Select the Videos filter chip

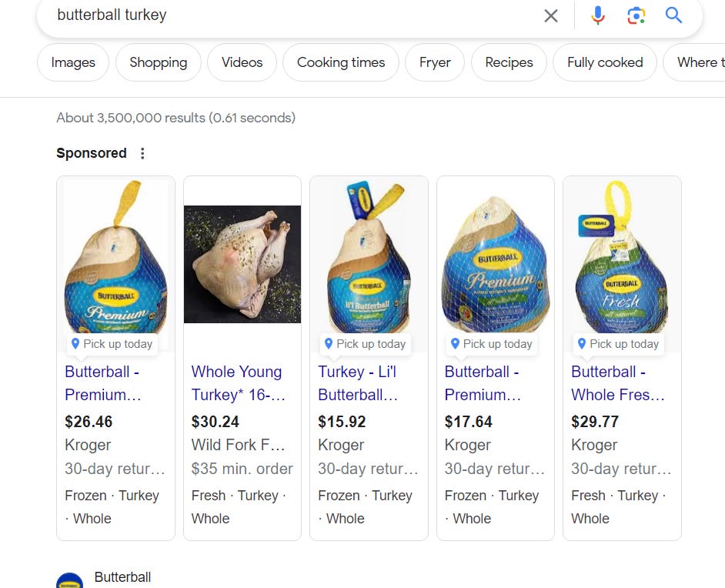[x=242, y=62]
